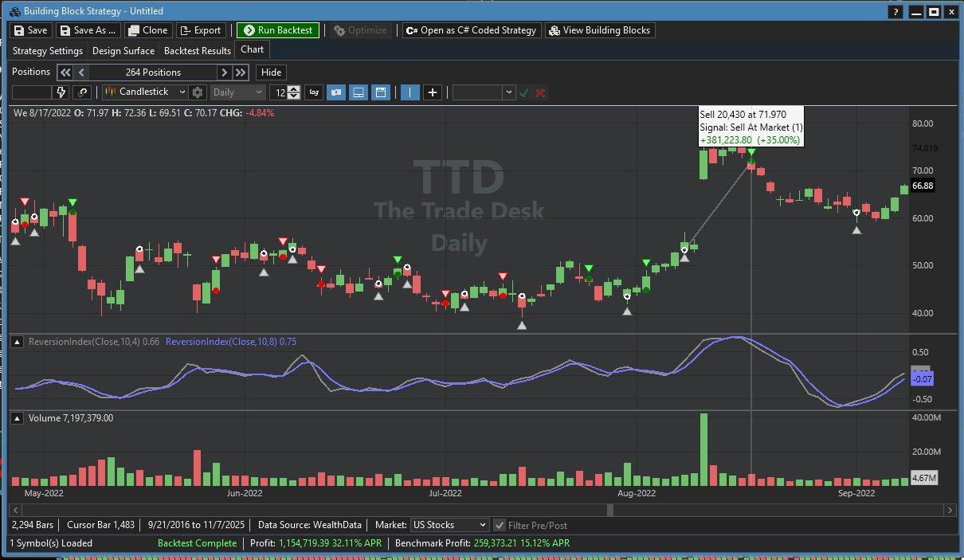Jump to the first position

[x=65, y=72]
